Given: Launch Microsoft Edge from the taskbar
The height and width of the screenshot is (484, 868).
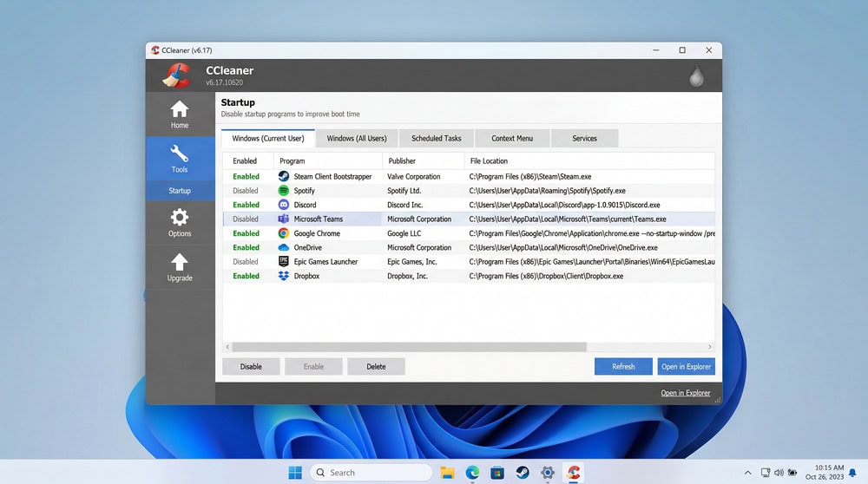Looking at the screenshot, I should (472, 473).
